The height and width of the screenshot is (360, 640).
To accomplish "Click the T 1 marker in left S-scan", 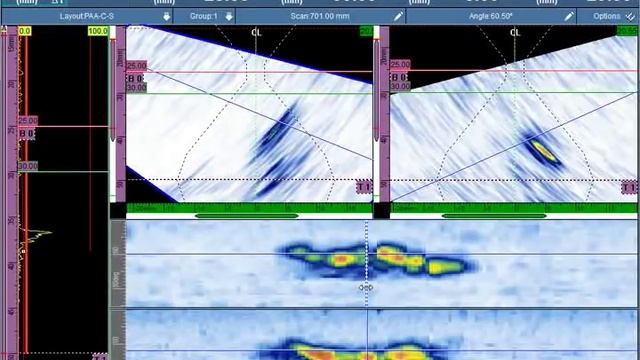I will (364, 187).
